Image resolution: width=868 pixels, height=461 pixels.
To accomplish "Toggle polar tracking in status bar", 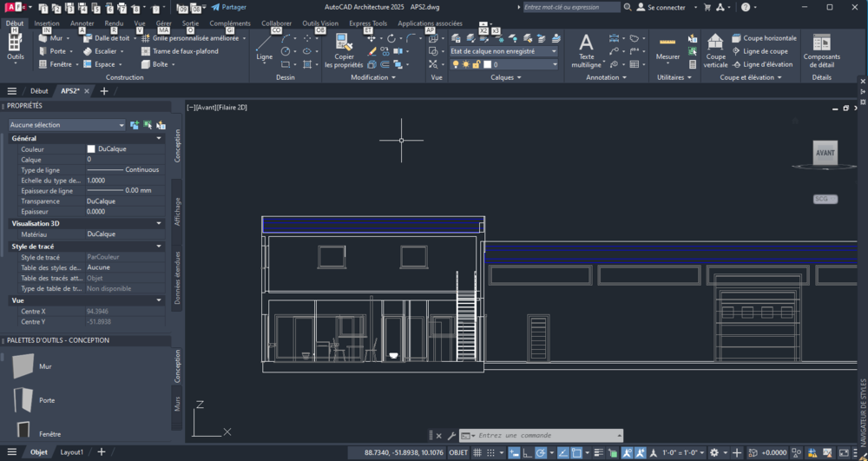I will tap(541, 452).
